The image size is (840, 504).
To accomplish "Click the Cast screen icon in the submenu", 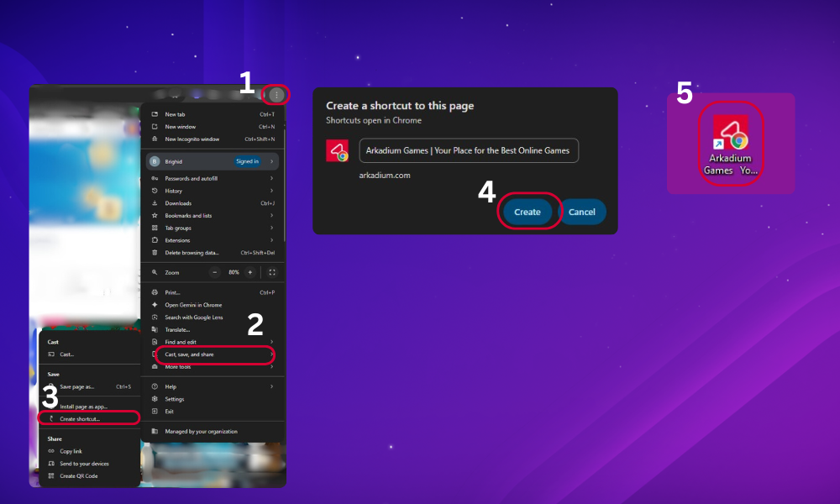I will pyautogui.click(x=52, y=354).
